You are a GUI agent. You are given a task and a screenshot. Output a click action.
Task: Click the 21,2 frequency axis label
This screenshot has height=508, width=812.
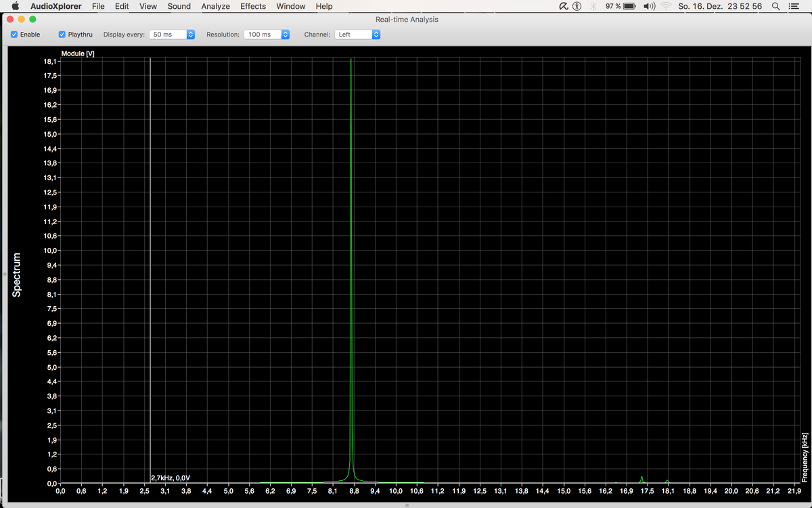pyautogui.click(x=773, y=490)
